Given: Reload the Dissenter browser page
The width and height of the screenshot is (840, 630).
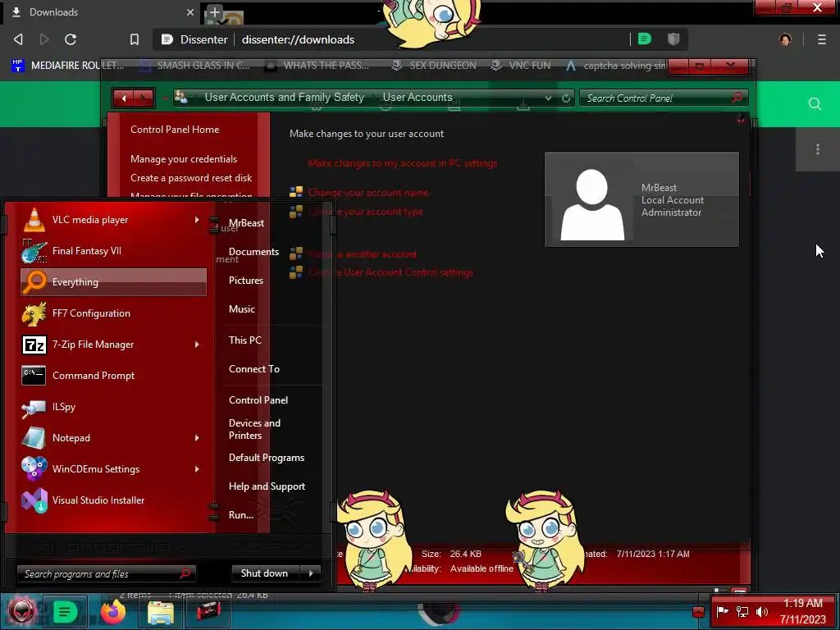Looking at the screenshot, I should coord(71,39).
